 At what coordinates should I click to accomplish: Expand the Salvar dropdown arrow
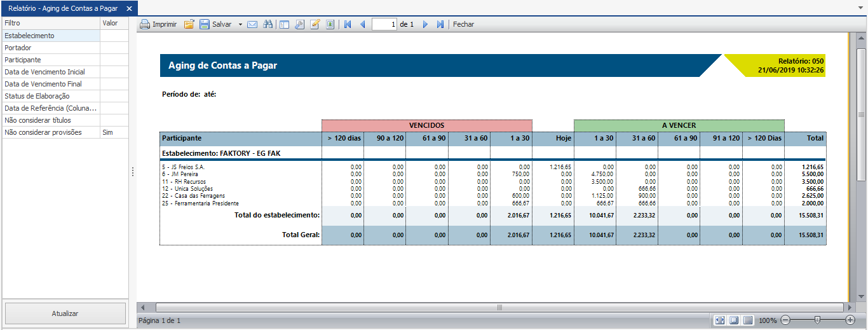click(x=240, y=24)
